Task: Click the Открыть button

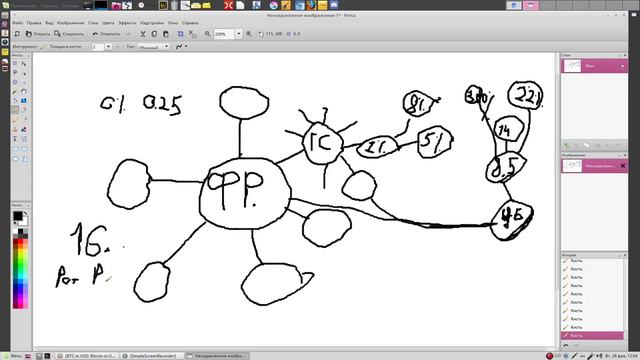Action: [38, 34]
